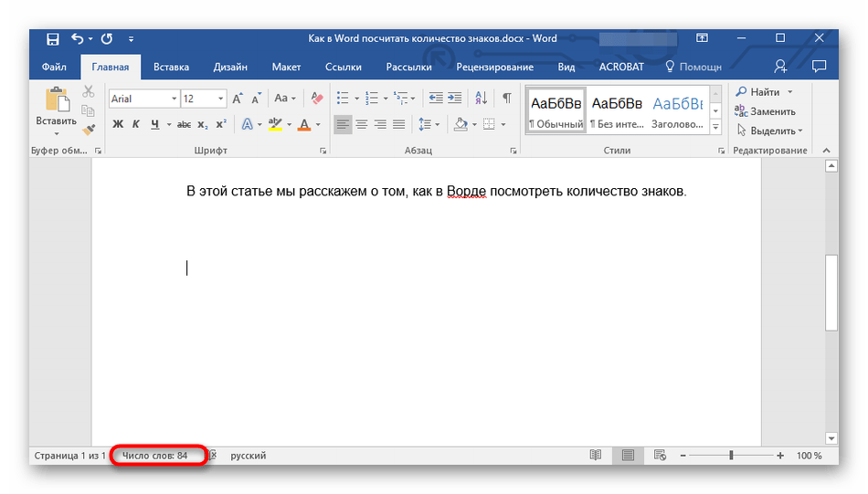Toggle superscript x² formatting
This screenshot has width=868, height=494.
click(221, 124)
